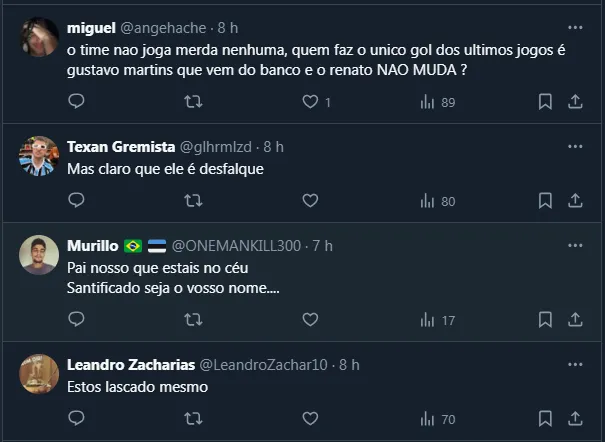View analytics on Leandro Zacharias's tweet
605x442 pixels.
[438, 419]
